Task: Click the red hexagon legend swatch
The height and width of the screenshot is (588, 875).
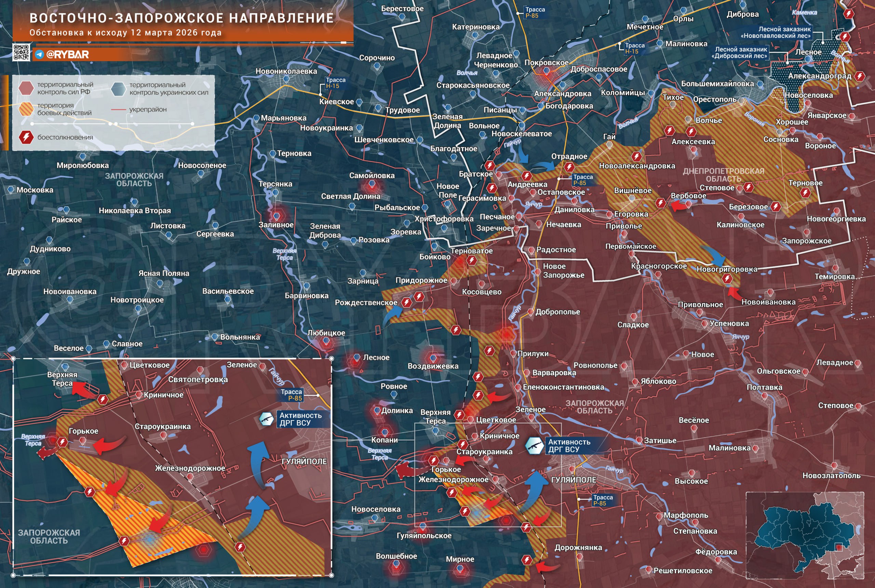Action: [x=26, y=88]
